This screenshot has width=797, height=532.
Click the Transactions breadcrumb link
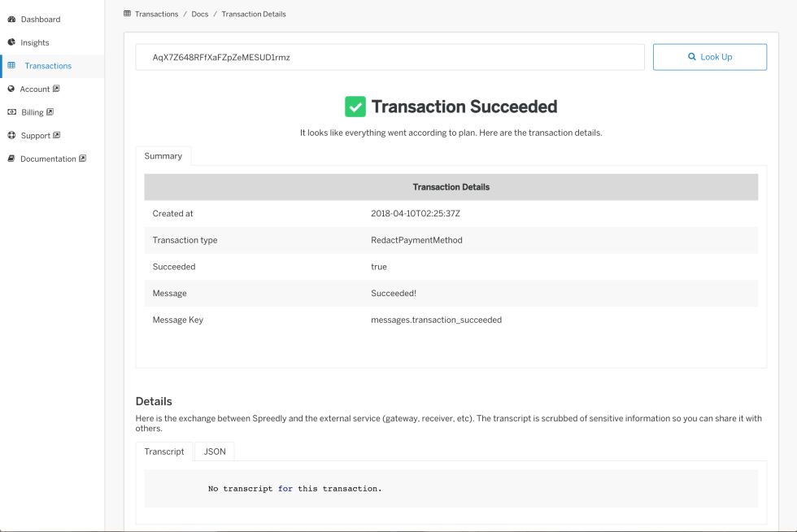pos(156,14)
